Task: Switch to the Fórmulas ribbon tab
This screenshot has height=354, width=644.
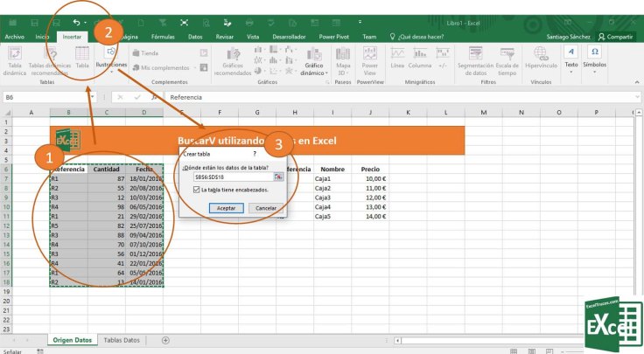Action: pyautogui.click(x=162, y=37)
